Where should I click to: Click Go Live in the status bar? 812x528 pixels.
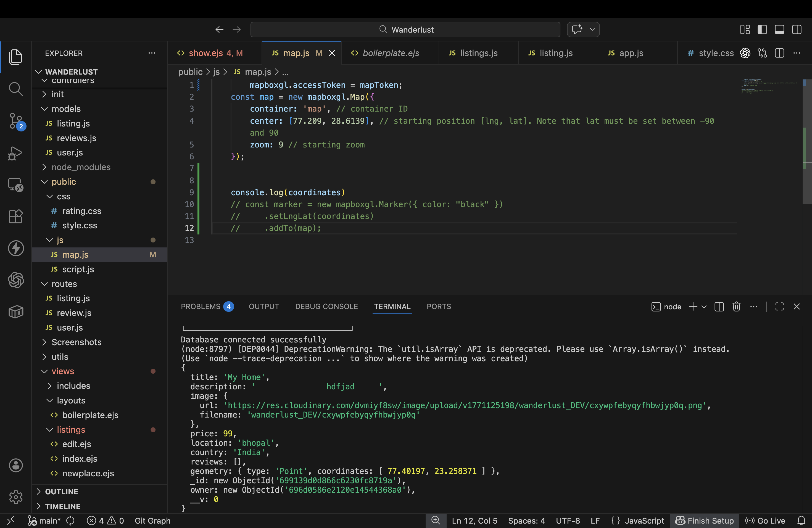(766, 521)
